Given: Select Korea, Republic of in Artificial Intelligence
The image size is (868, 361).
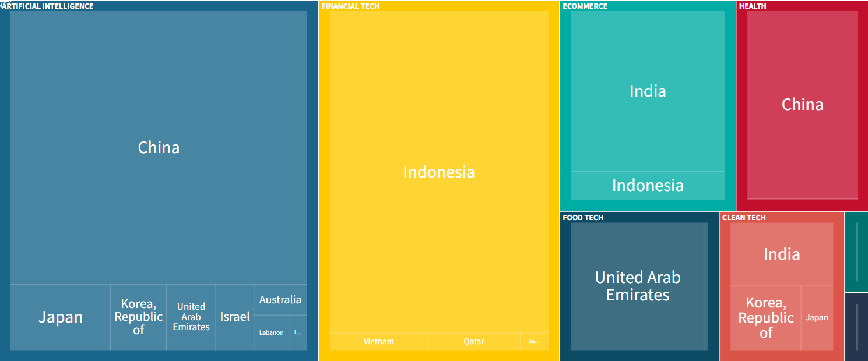Looking at the screenshot, I should coord(138,317).
